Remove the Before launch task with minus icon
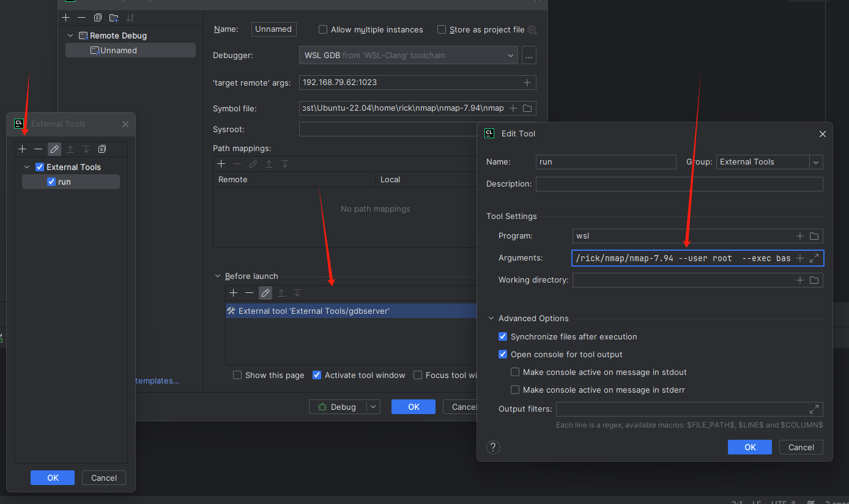 [x=250, y=293]
